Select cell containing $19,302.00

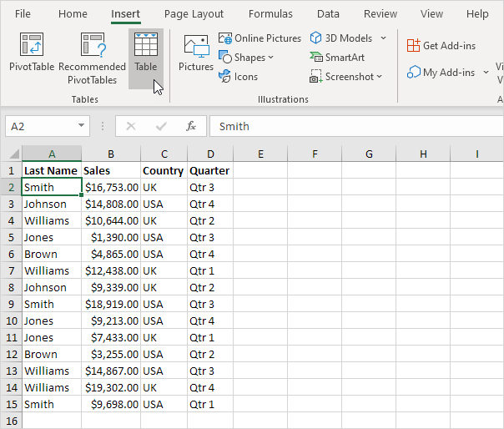point(110,387)
